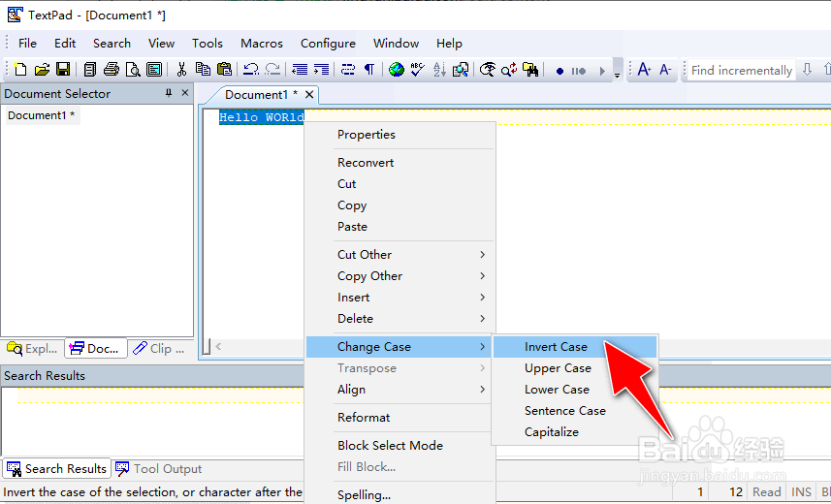Click the find next down arrow
Image resolution: width=831 pixels, height=504 pixels.
point(807,70)
